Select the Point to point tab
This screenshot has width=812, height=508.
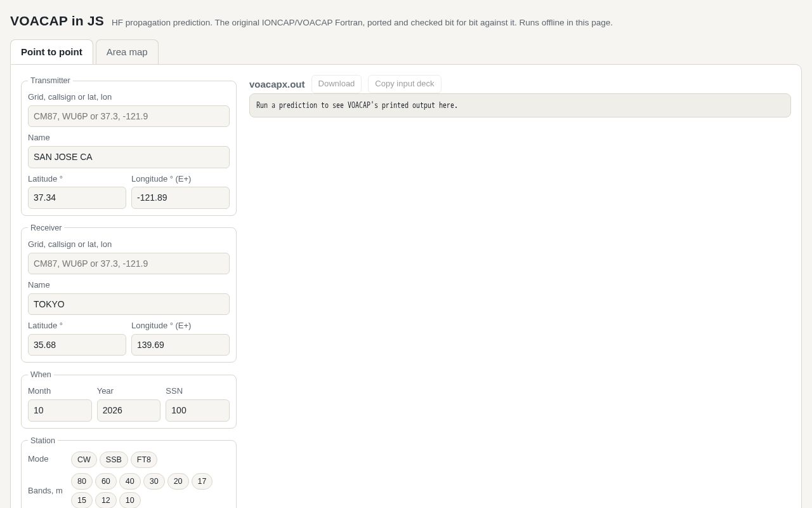point(51,52)
